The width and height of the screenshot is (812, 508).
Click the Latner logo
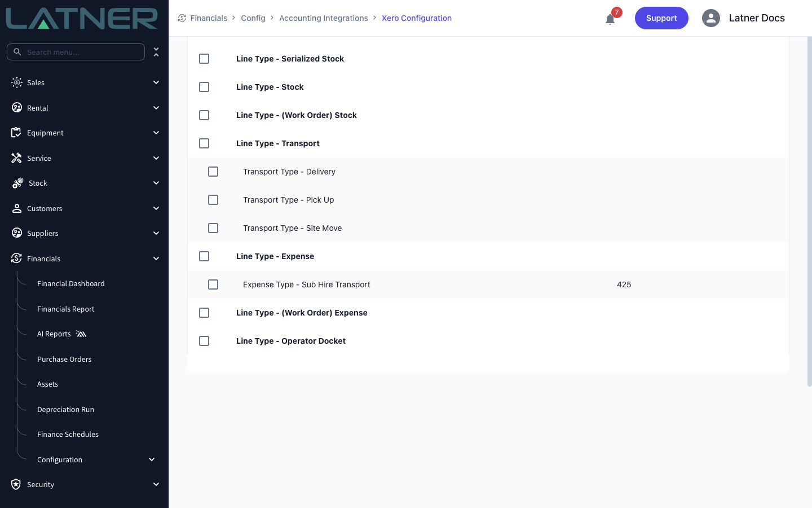[x=82, y=18]
